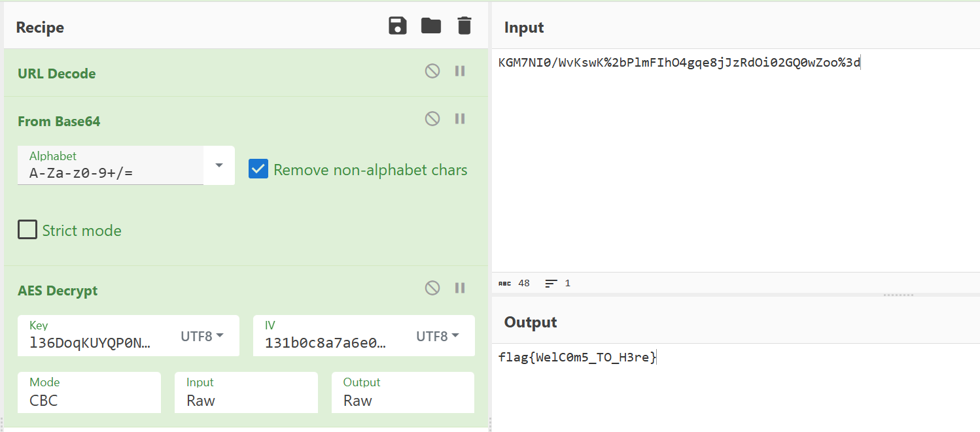Screen dimensions: 980x432
Task: Click the IV value field
Action: [327, 342]
